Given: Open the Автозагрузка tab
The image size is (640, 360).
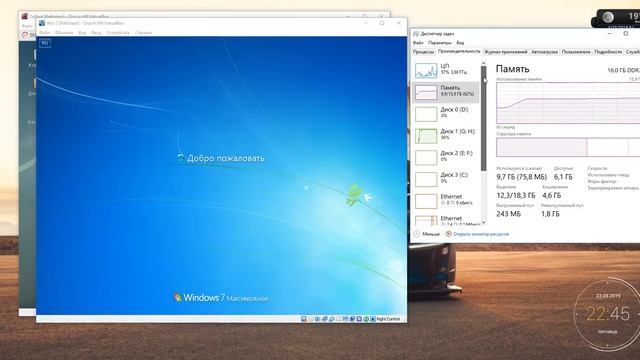Looking at the screenshot, I should coord(544,52).
